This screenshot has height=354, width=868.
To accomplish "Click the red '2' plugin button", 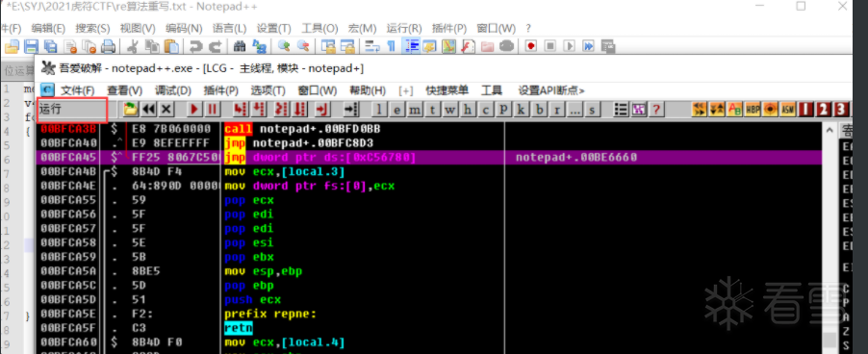I will click(823, 110).
